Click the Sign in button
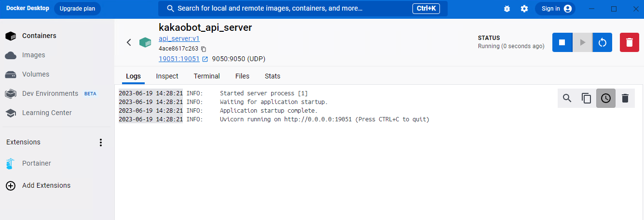The width and height of the screenshot is (644, 220). point(555,9)
